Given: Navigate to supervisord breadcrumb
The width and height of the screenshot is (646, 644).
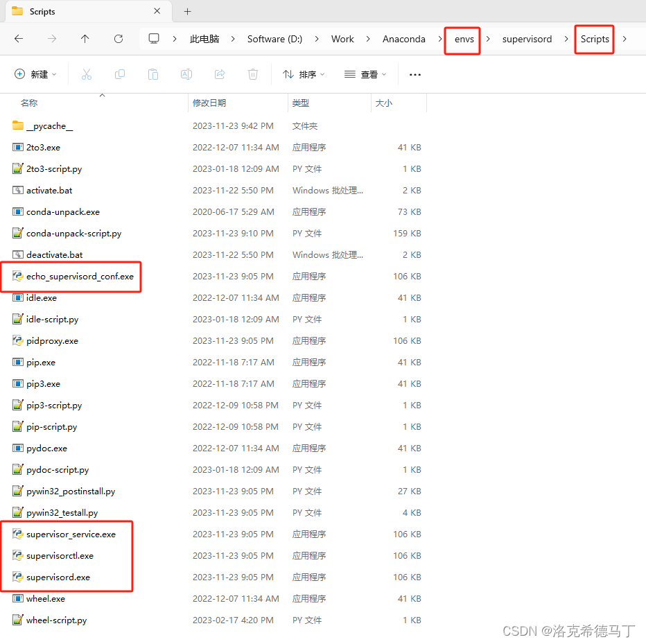Looking at the screenshot, I should (x=527, y=39).
